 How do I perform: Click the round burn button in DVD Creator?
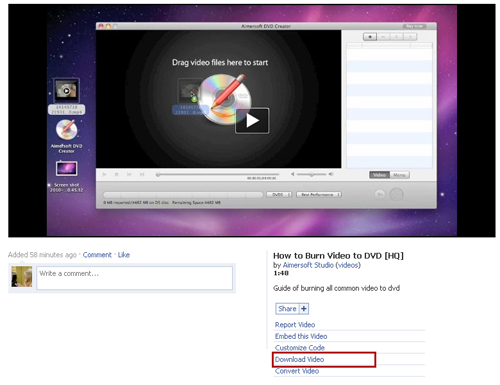pyautogui.click(x=396, y=194)
